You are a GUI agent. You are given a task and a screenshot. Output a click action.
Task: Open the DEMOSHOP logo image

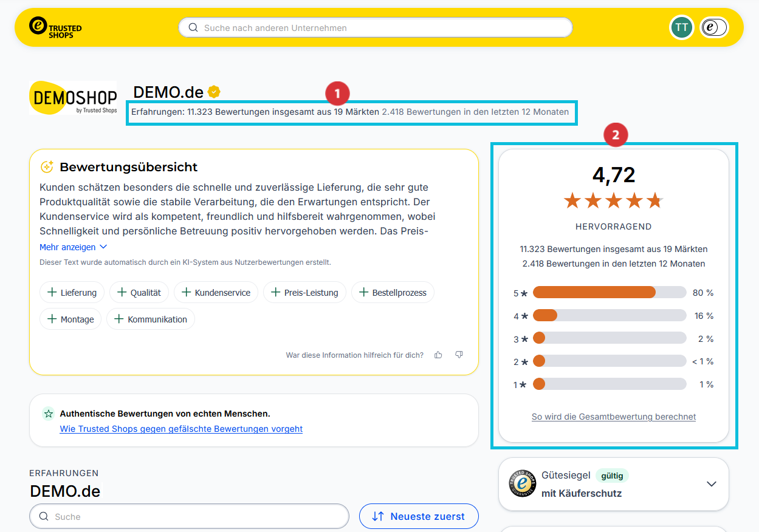coord(73,98)
